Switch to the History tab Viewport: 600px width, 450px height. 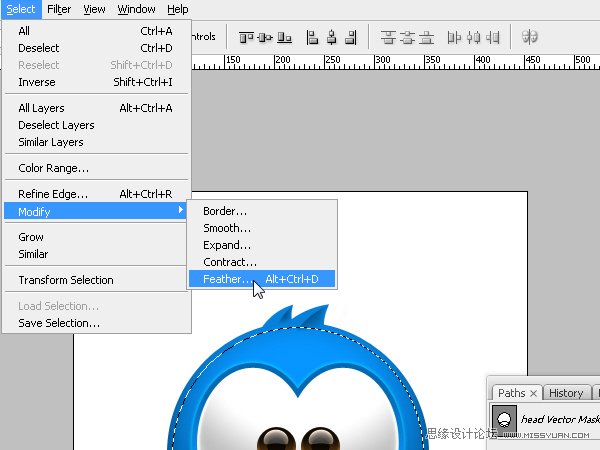(566, 393)
